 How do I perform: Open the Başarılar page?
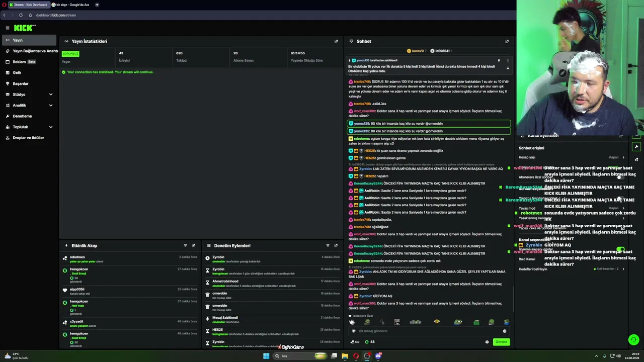pos(29,83)
